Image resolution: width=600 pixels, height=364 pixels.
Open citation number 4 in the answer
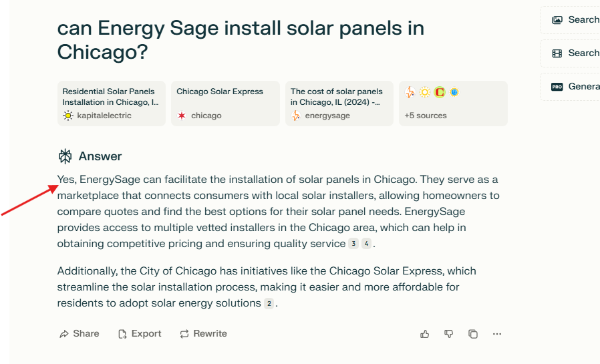[366, 244]
